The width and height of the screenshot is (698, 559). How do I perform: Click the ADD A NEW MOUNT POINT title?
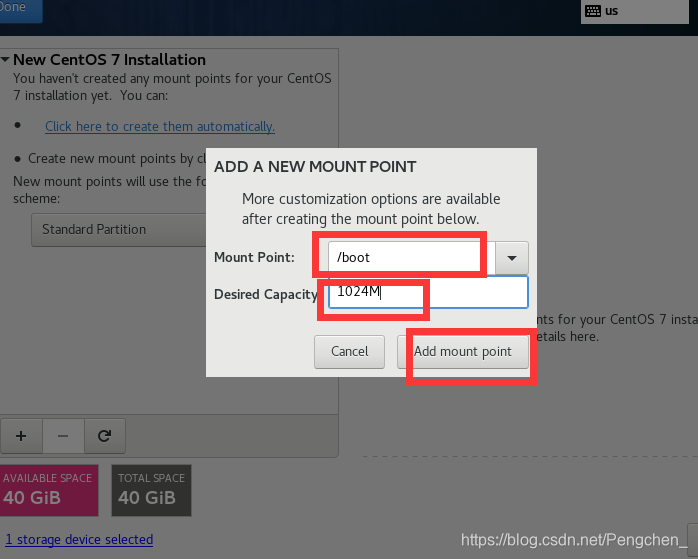(315, 167)
